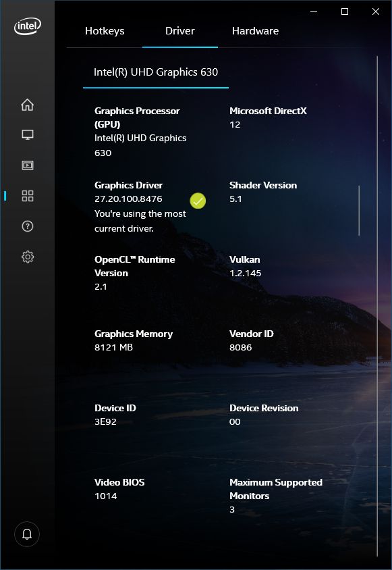392x570 pixels.
Task: Click the Graphics Memory heading
Action: (x=134, y=334)
